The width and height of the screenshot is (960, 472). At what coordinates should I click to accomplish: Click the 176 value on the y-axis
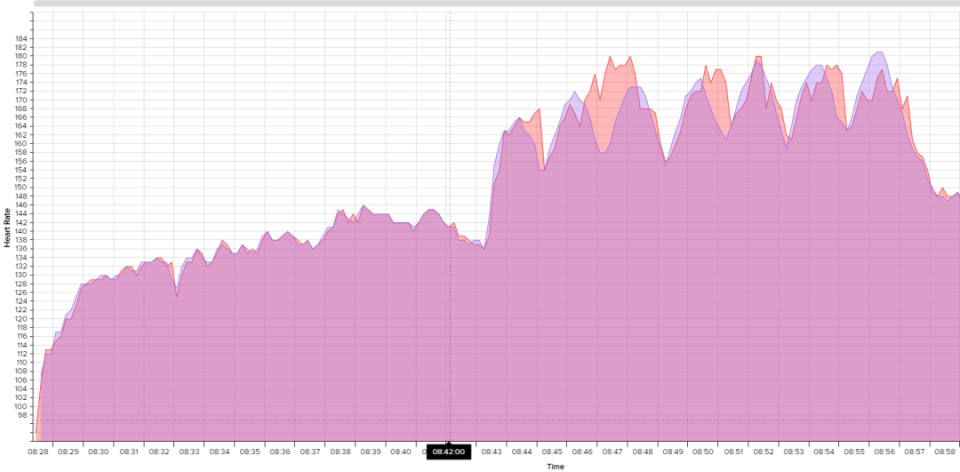23,73
